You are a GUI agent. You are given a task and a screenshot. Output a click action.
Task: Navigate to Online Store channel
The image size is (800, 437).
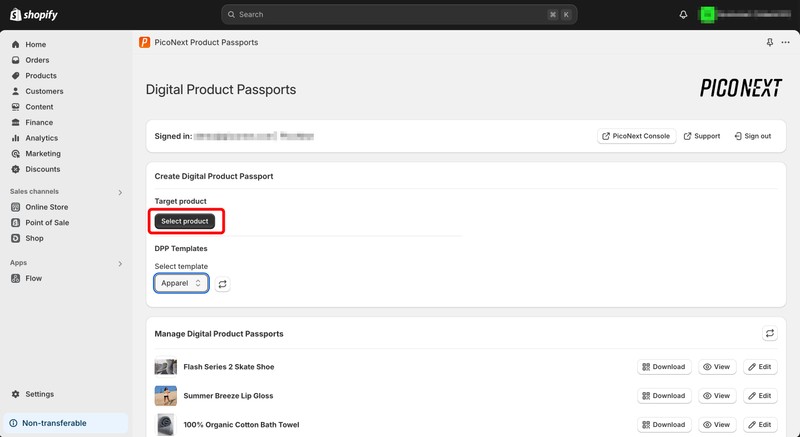[x=46, y=207]
